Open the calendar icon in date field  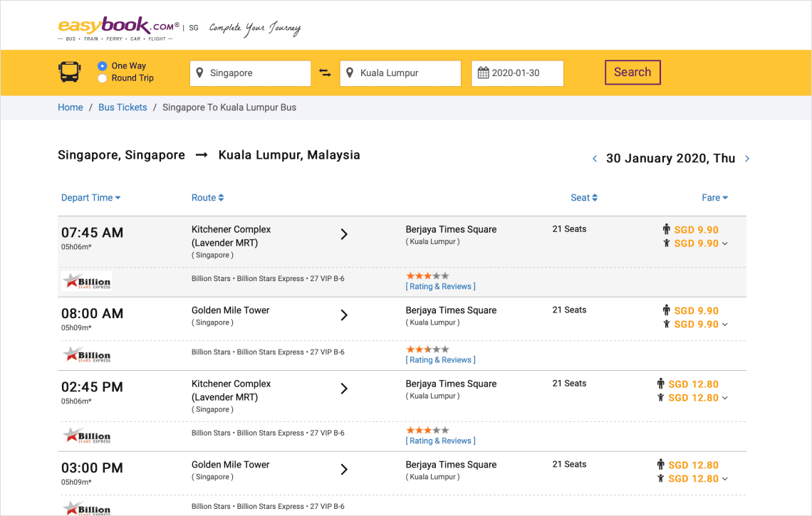click(x=483, y=73)
